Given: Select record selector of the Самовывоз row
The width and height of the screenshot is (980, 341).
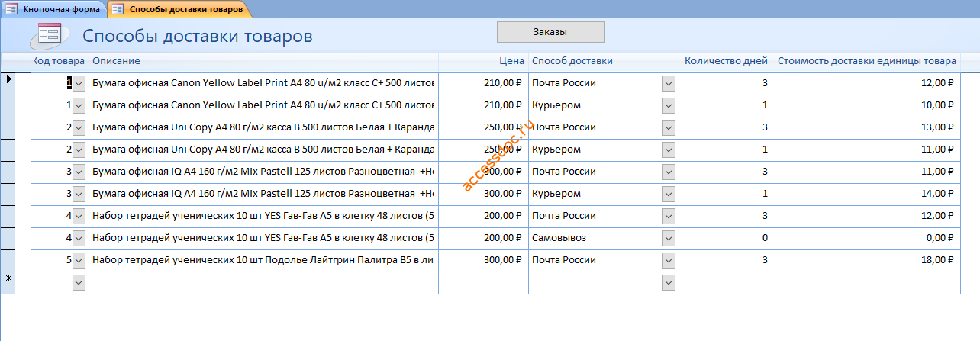Looking at the screenshot, I should (x=9, y=238).
